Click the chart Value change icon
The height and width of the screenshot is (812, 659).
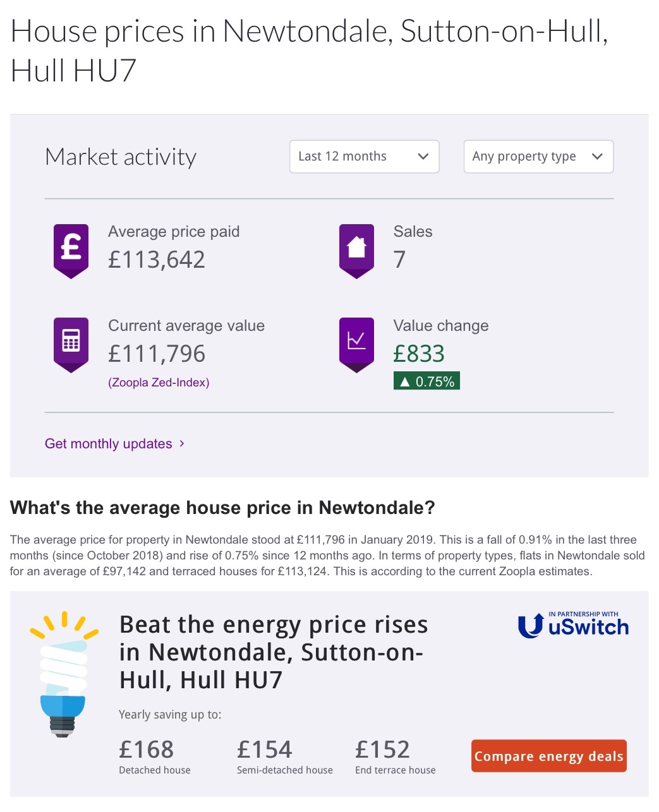coord(356,343)
